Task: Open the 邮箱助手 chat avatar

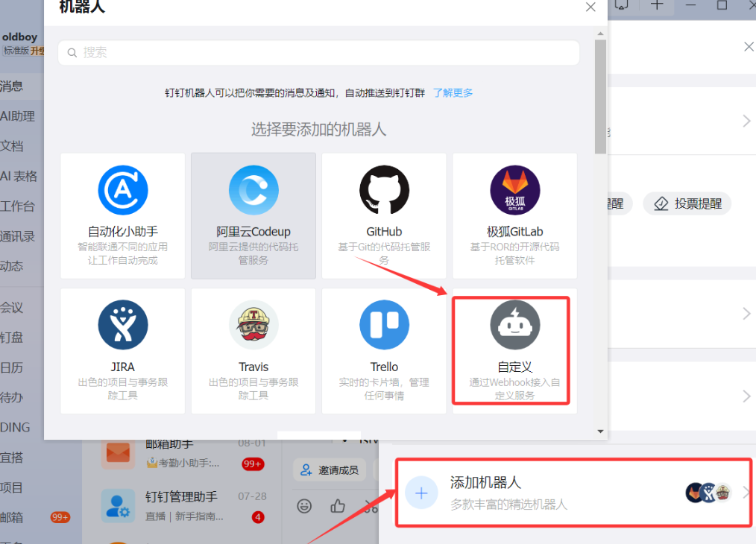Action: [x=118, y=453]
